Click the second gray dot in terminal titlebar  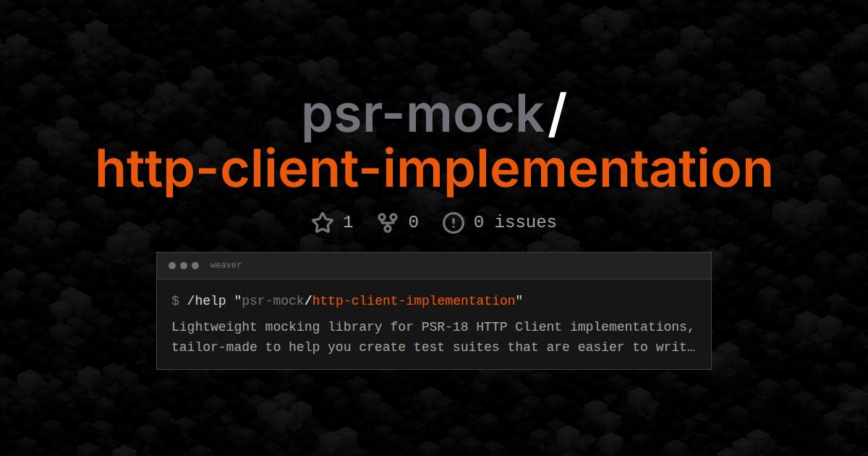coord(184,266)
